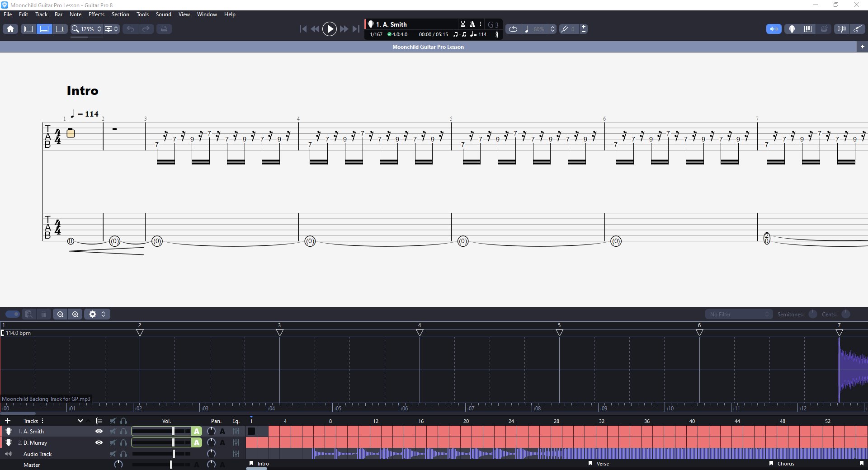
Task: Fast forward to next bar
Action: (344, 29)
